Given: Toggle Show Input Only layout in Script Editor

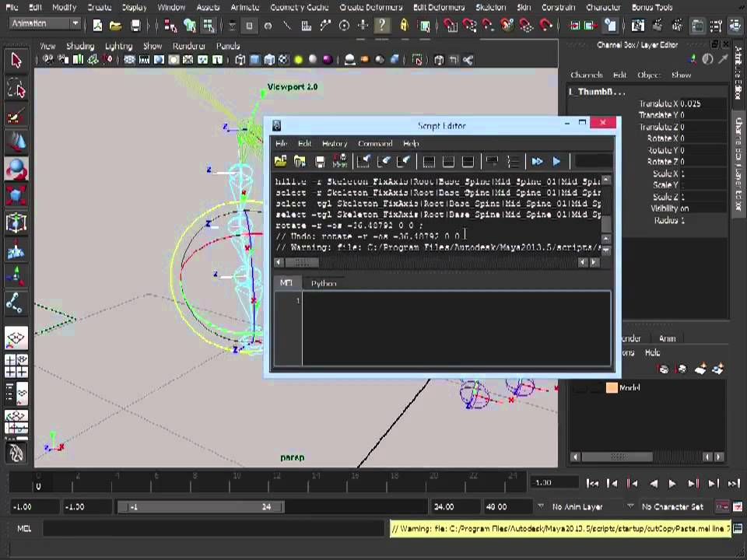Looking at the screenshot, I should tap(448, 162).
